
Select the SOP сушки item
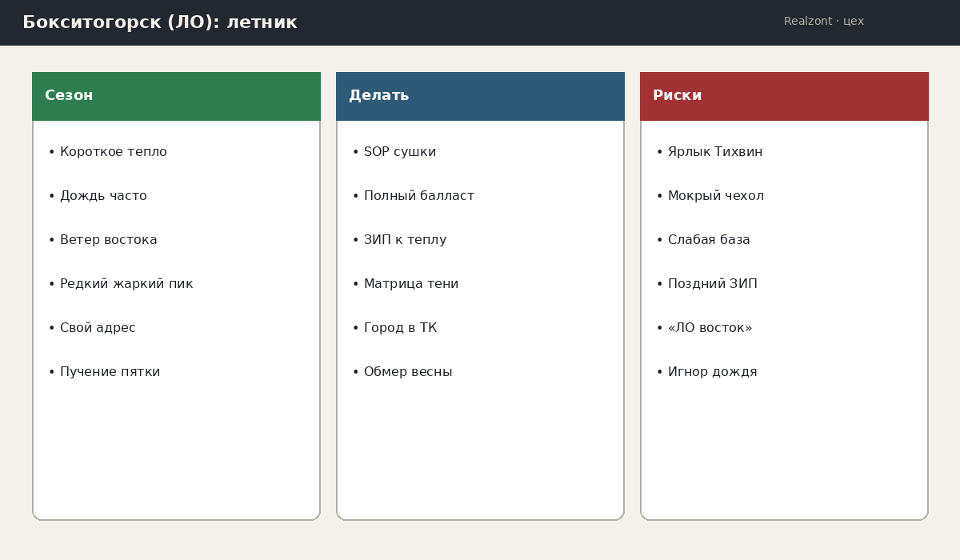tap(400, 152)
